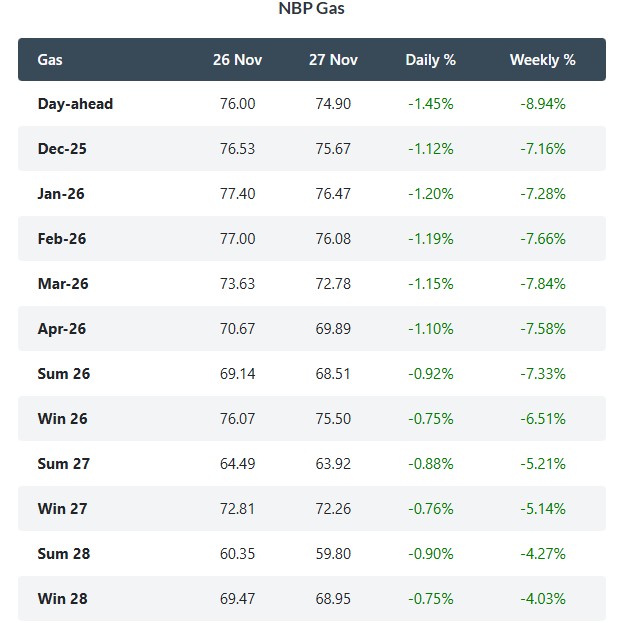
Task: Click the 27 Nov column header
Action: tap(333, 60)
